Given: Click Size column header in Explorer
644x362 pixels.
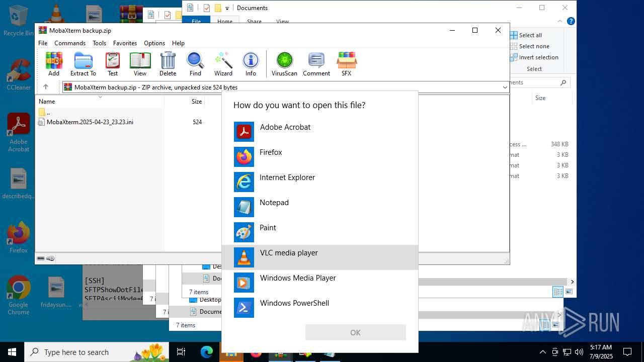Looking at the screenshot, I should [552, 98].
